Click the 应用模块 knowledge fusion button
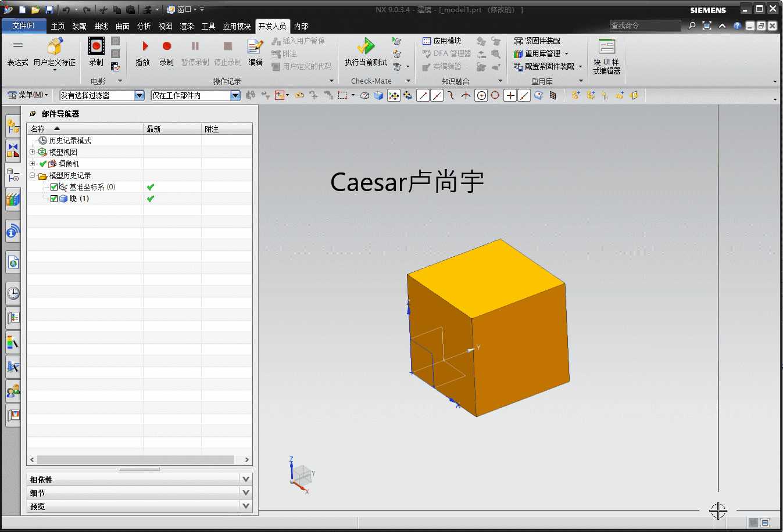 coord(442,41)
